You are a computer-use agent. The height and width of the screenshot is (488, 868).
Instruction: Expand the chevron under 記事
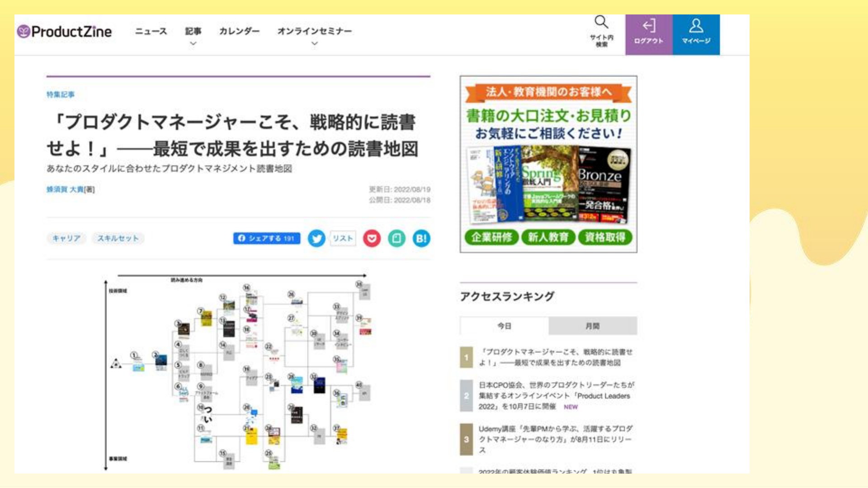(x=193, y=44)
